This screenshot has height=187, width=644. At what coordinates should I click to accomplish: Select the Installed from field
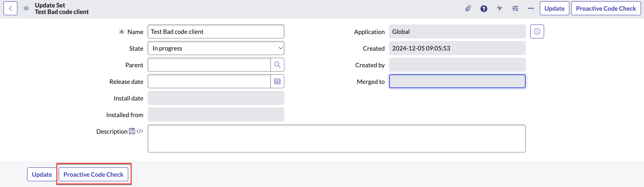click(x=216, y=115)
